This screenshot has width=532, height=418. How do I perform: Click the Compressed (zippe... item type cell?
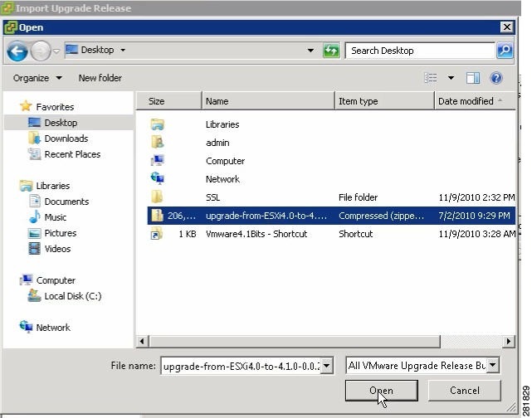point(381,216)
